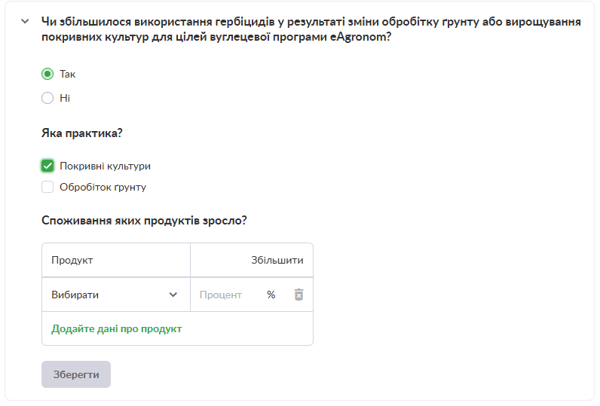Image resolution: width=600 pixels, height=406 pixels.
Task: Click "Додайте дані про продукт" link
Action: coord(116,328)
